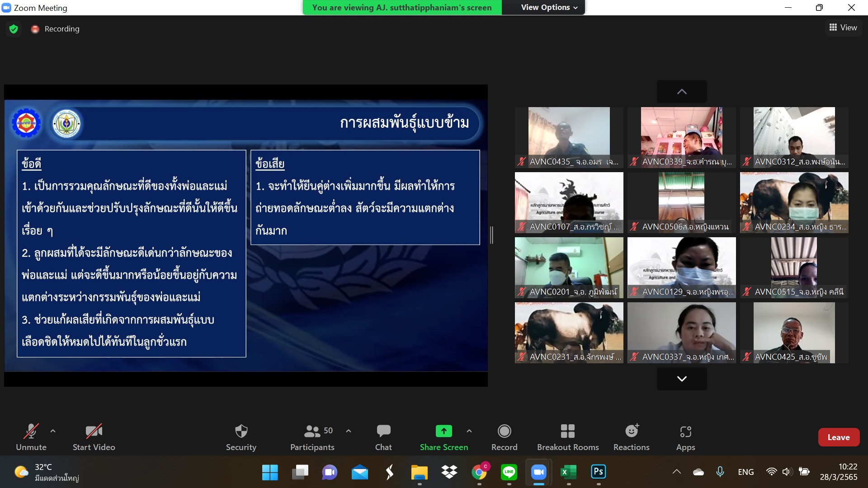
Task: Switch to Chrome on taskbar
Action: pos(479,472)
